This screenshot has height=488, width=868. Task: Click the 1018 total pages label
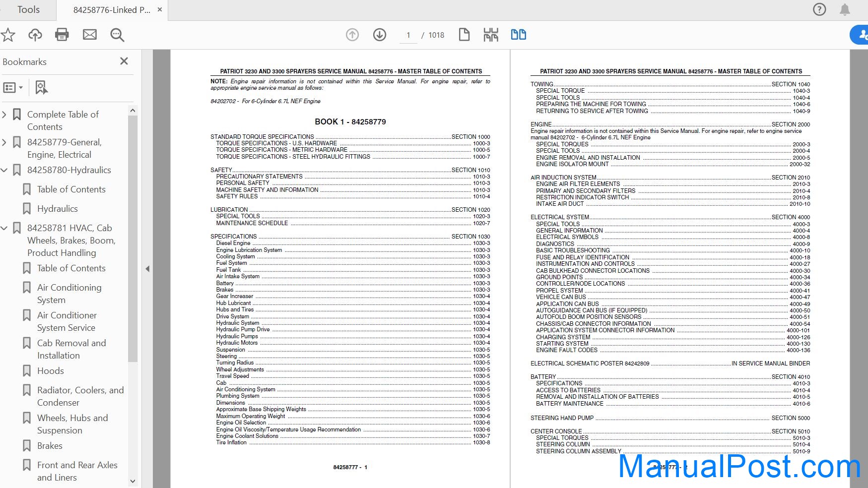tap(436, 35)
